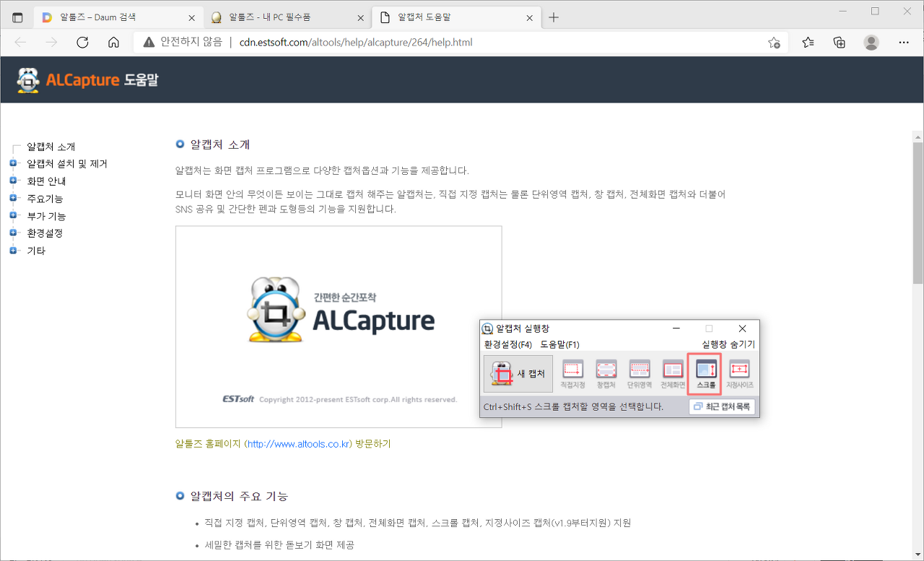Open the 주요기능 tree label

45,199
